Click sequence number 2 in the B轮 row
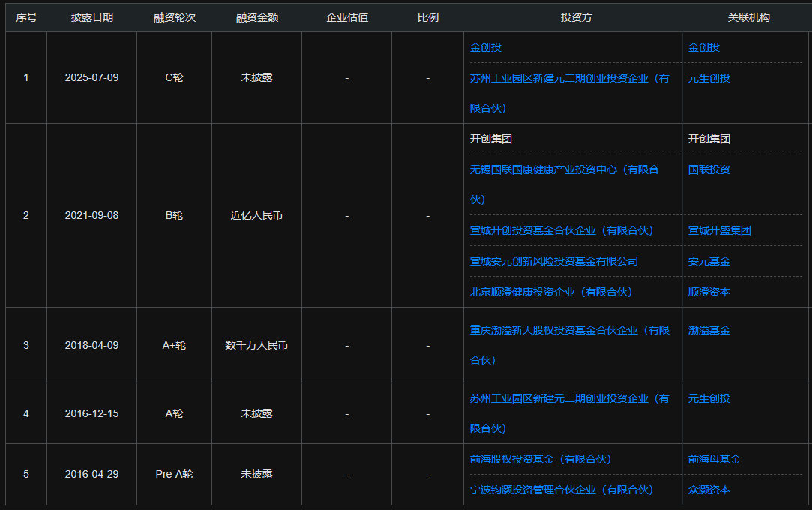The width and height of the screenshot is (812, 510). coord(26,215)
